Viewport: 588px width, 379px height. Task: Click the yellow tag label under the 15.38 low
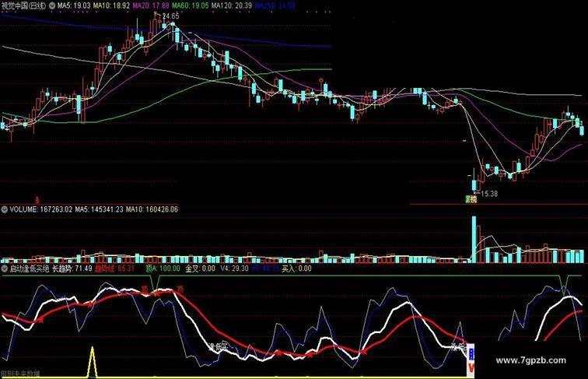471,199
